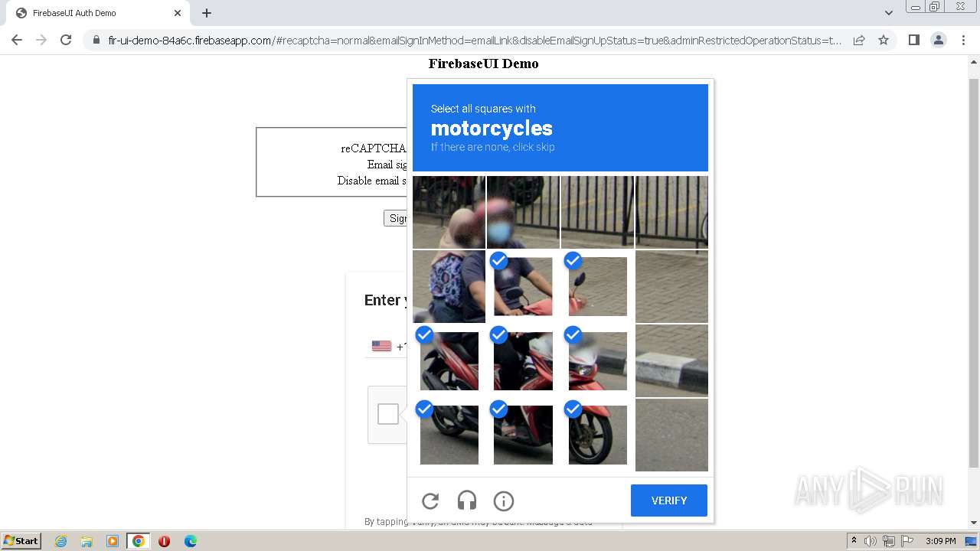Open Windows Start menu
Screen dimensions: 980x551
[x=21, y=541]
